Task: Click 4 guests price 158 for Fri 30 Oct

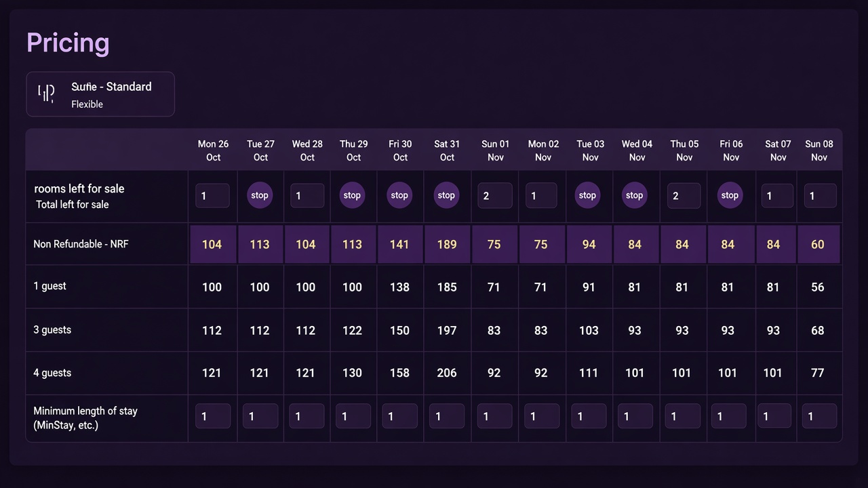Action: tap(399, 373)
